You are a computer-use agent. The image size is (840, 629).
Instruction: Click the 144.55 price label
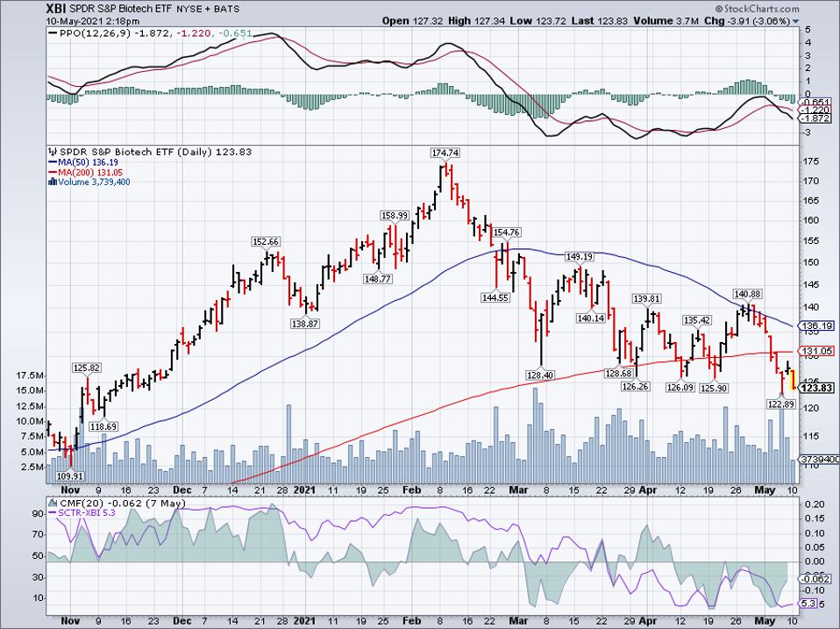tap(495, 297)
